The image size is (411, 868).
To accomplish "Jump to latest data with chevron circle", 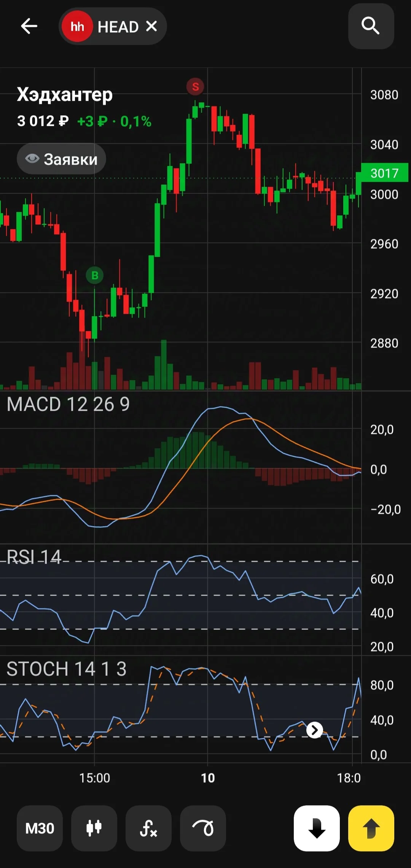I will [315, 730].
